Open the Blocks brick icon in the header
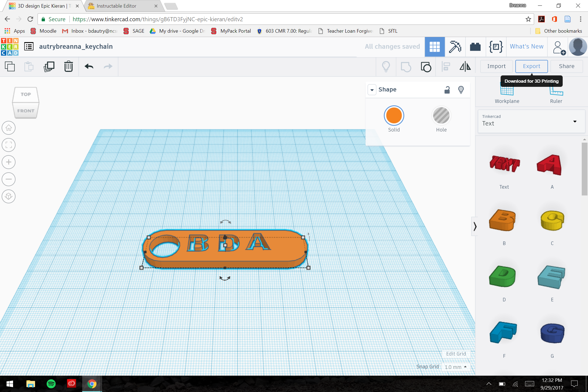This screenshot has height=392, width=588. click(x=476, y=47)
